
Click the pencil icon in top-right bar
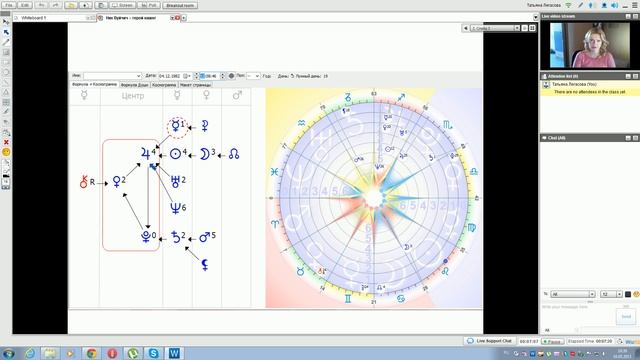click(x=580, y=5)
